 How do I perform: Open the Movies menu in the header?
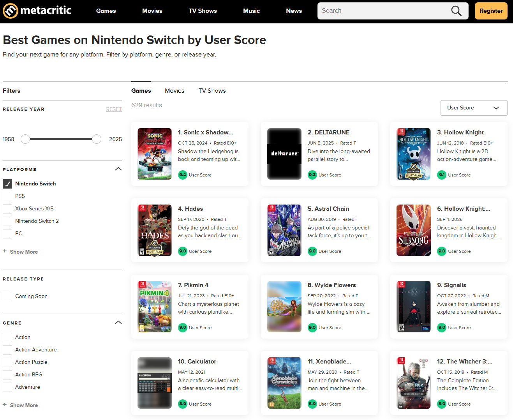(x=152, y=11)
